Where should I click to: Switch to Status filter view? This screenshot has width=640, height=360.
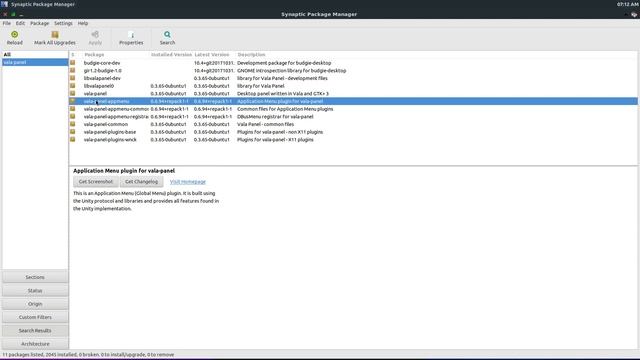[x=35, y=291]
